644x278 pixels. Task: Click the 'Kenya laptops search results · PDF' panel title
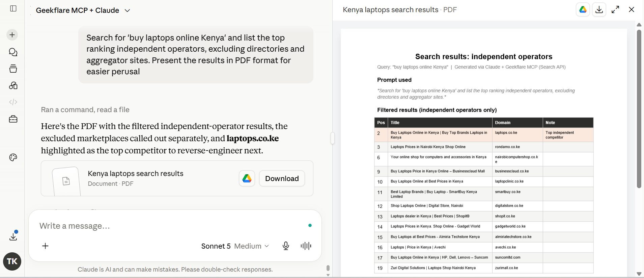tap(400, 10)
